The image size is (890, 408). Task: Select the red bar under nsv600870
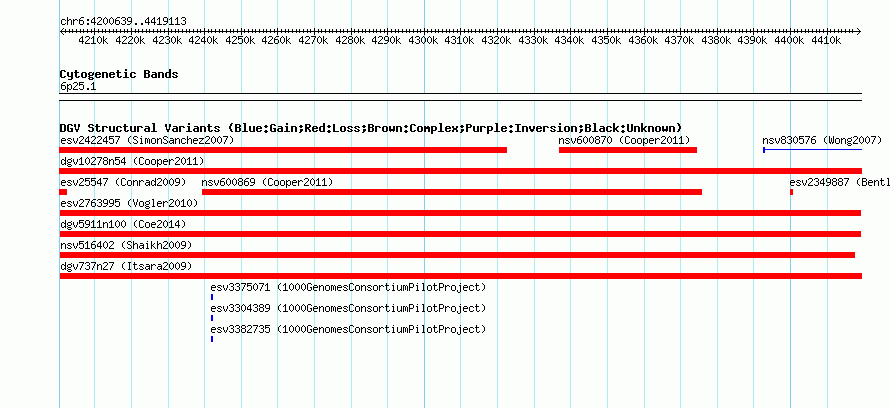pyautogui.click(x=628, y=150)
